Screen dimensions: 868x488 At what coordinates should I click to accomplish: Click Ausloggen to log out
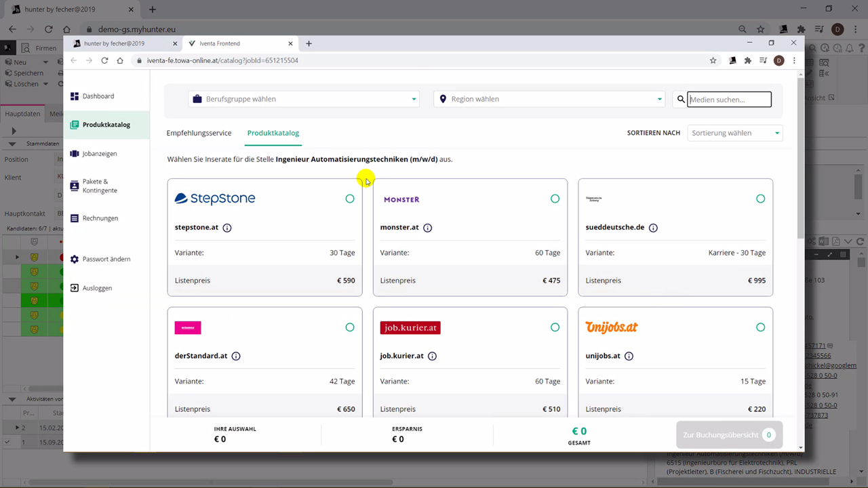tap(97, 288)
